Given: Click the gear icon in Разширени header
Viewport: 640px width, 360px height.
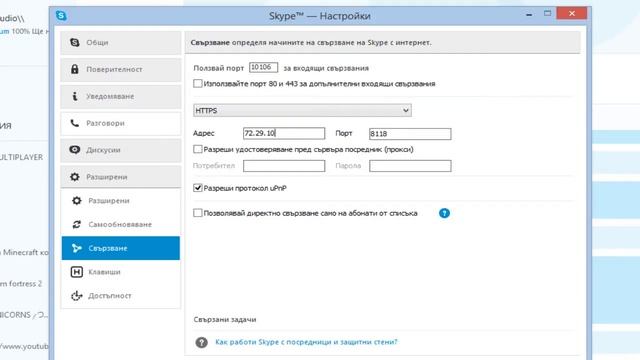Looking at the screenshot, I should click(x=75, y=177).
